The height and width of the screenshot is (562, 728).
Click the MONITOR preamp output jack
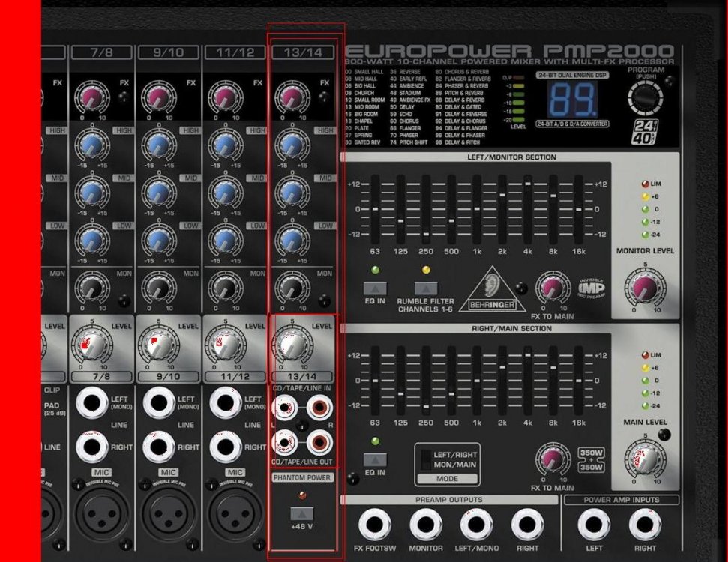tap(426, 525)
